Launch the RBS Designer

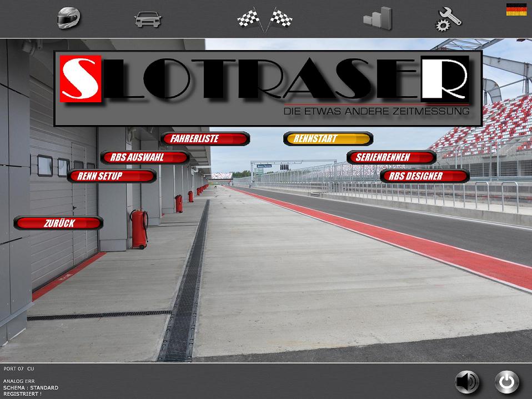coord(425,176)
